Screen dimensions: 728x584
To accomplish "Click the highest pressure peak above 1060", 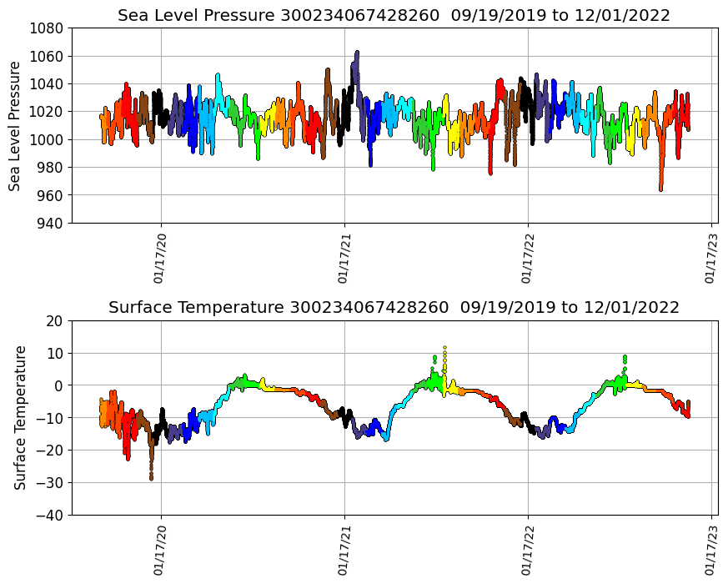I will tap(357, 52).
